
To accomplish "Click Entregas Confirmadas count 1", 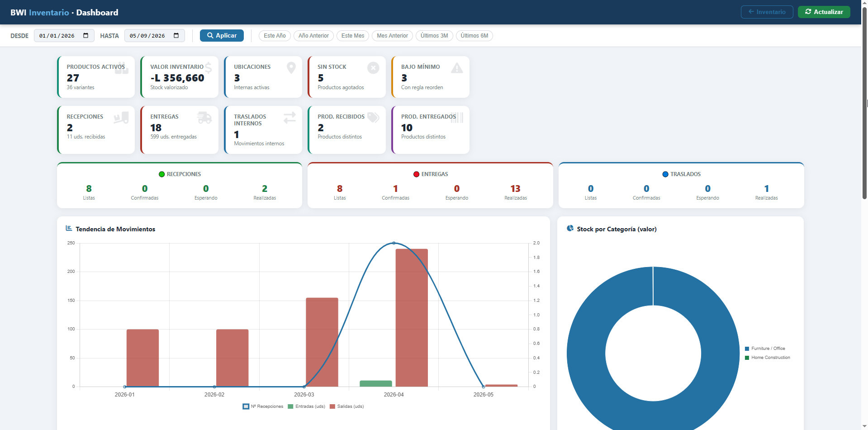I will click(395, 189).
